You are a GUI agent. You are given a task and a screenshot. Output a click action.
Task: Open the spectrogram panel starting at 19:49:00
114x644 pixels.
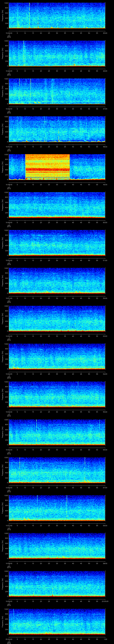pos(57,205)
